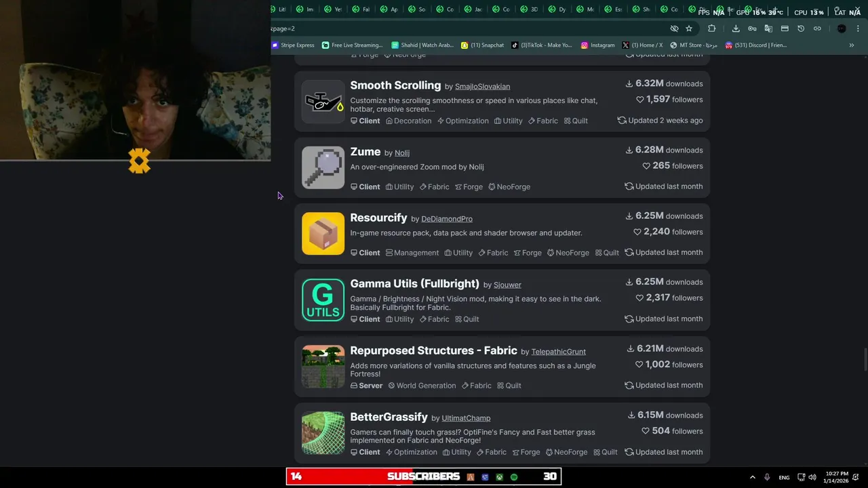Open the Spotify icon in taskbar

(x=514, y=477)
